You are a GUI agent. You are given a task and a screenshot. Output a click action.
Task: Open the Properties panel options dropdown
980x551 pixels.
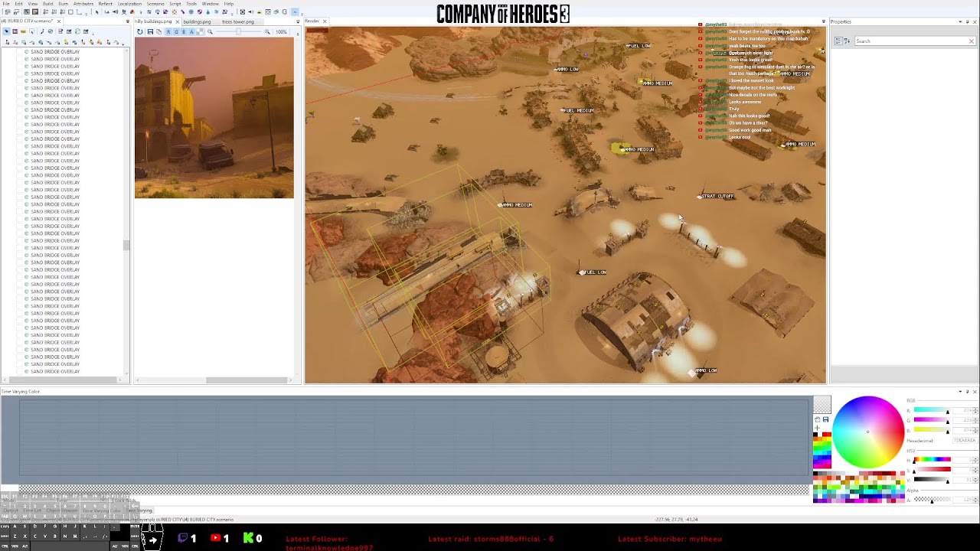960,21
